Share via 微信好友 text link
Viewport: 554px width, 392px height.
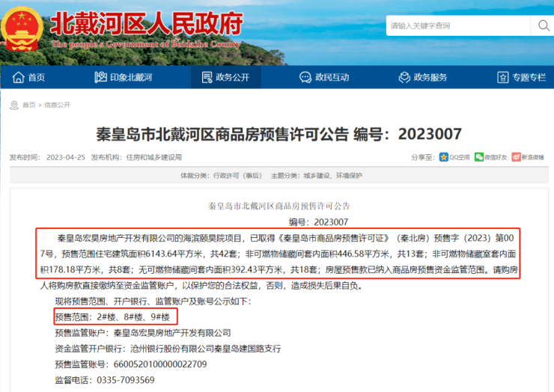[496, 157]
